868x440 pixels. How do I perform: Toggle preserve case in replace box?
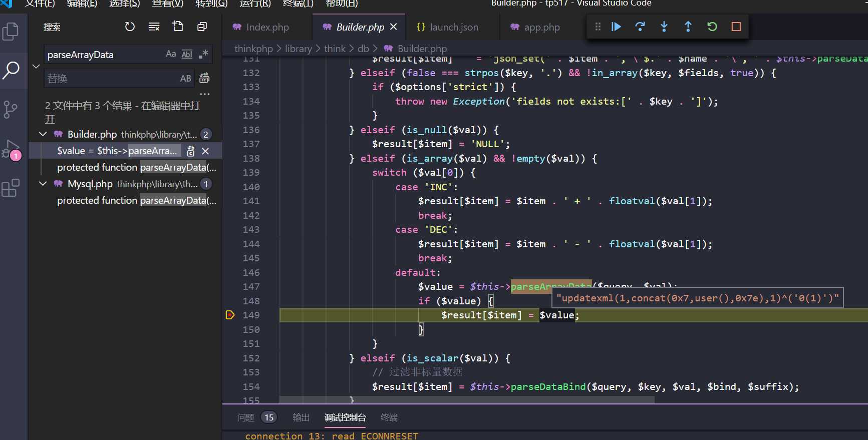tap(186, 79)
